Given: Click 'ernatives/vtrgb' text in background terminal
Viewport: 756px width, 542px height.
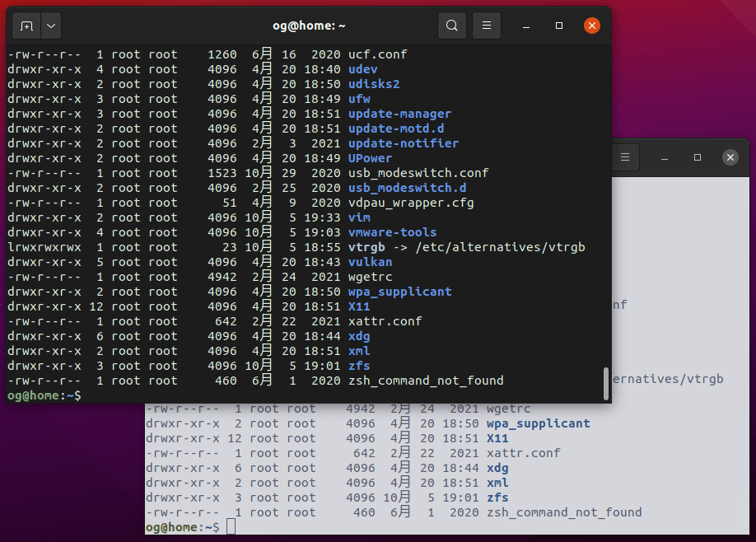Looking at the screenshot, I should (x=668, y=379).
